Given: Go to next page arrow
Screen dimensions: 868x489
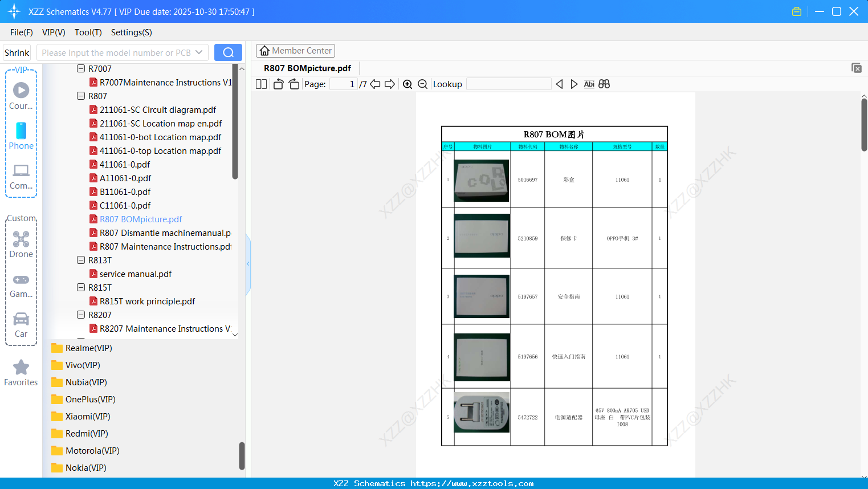Looking at the screenshot, I should coord(390,84).
